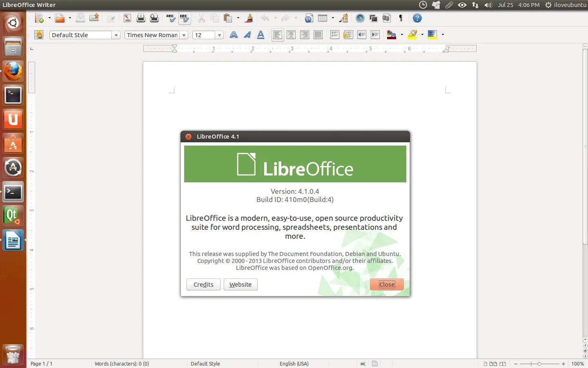
Task: Open the Ubuntu Dash home
Action: (13, 22)
